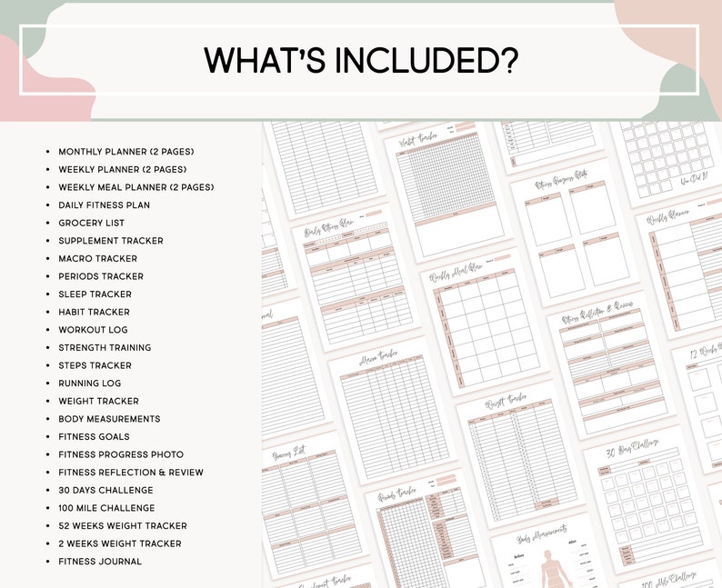Choose the 'STEPS TRACKER' list item
Image resolution: width=722 pixels, height=588 pixels.
pos(95,365)
